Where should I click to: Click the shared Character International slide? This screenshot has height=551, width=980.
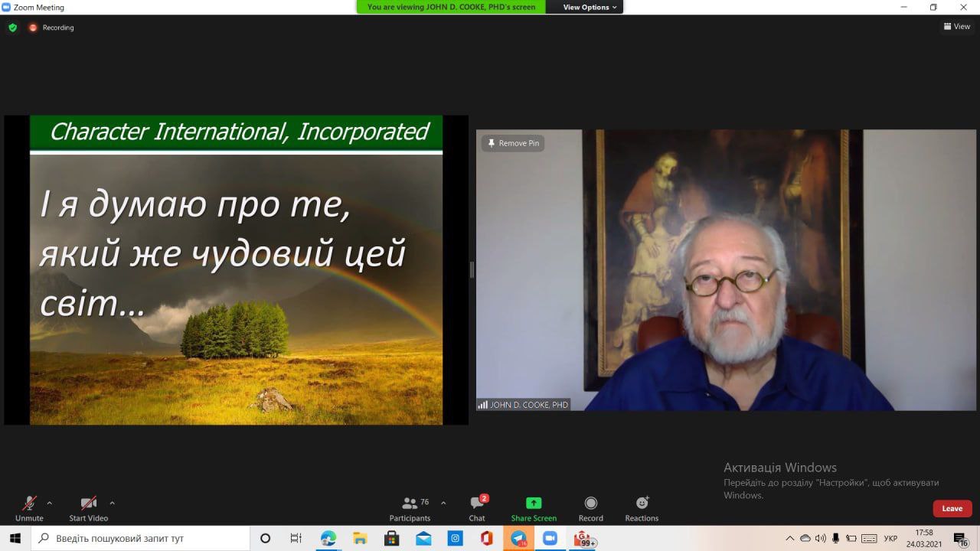pos(236,270)
